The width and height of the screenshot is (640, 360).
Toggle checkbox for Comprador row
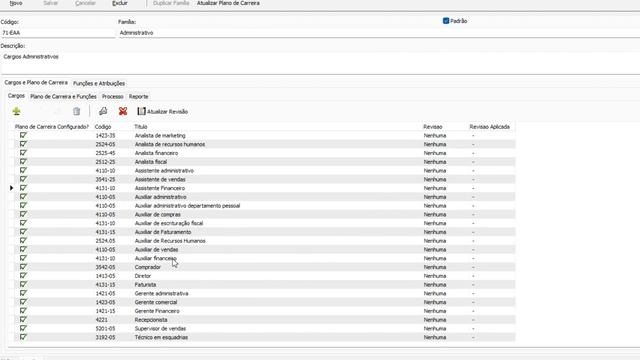click(23, 267)
